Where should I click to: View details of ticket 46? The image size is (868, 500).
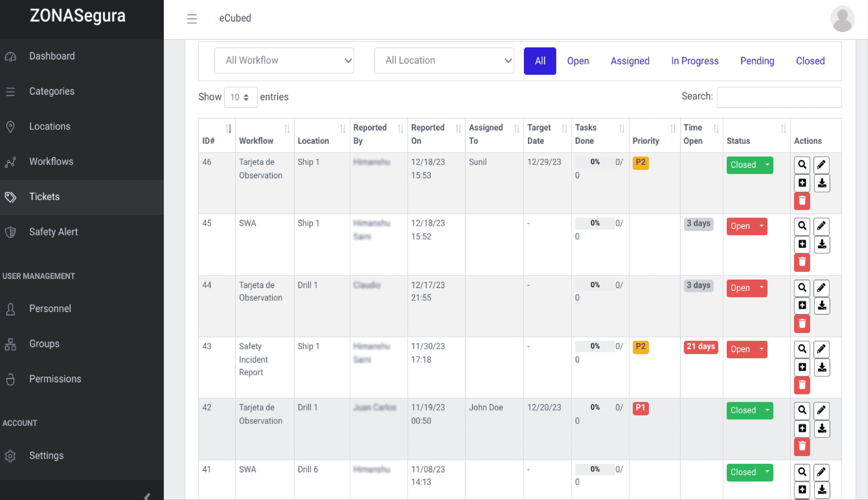point(802,165)
